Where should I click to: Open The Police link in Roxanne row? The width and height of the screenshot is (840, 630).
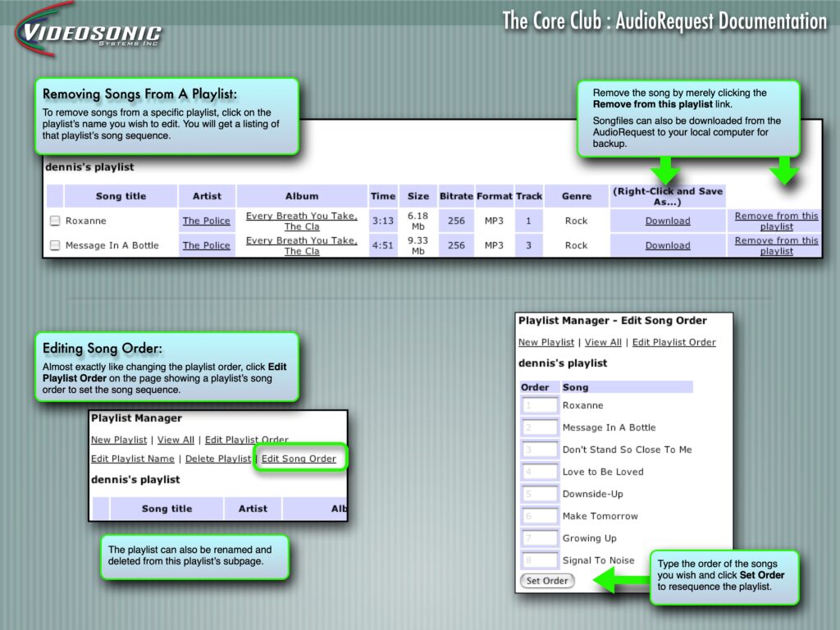207,221
